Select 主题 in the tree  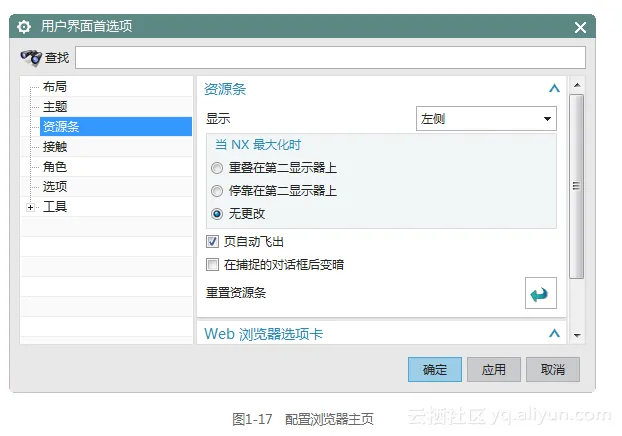55,107
